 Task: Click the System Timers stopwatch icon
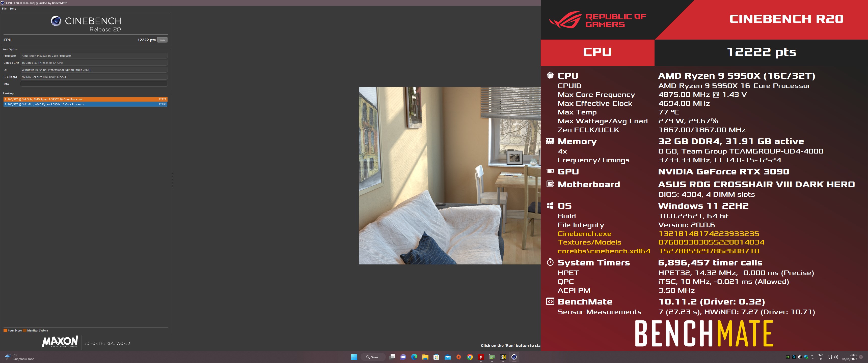click(550, 262)
